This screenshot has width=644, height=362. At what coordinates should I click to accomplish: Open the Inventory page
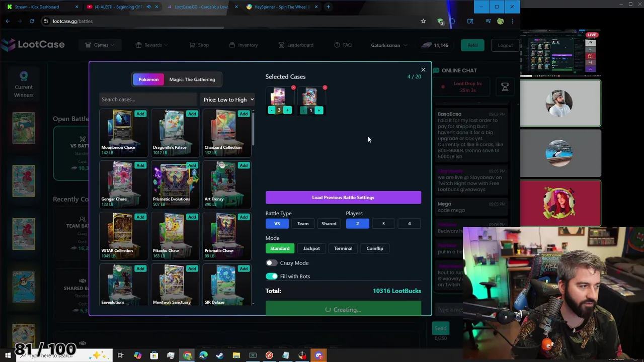click(244, 45)
